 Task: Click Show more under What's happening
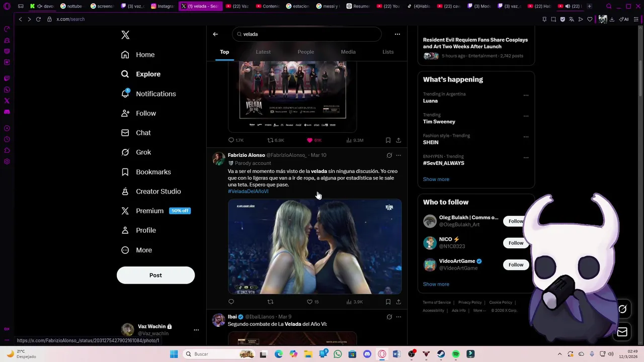436,179
